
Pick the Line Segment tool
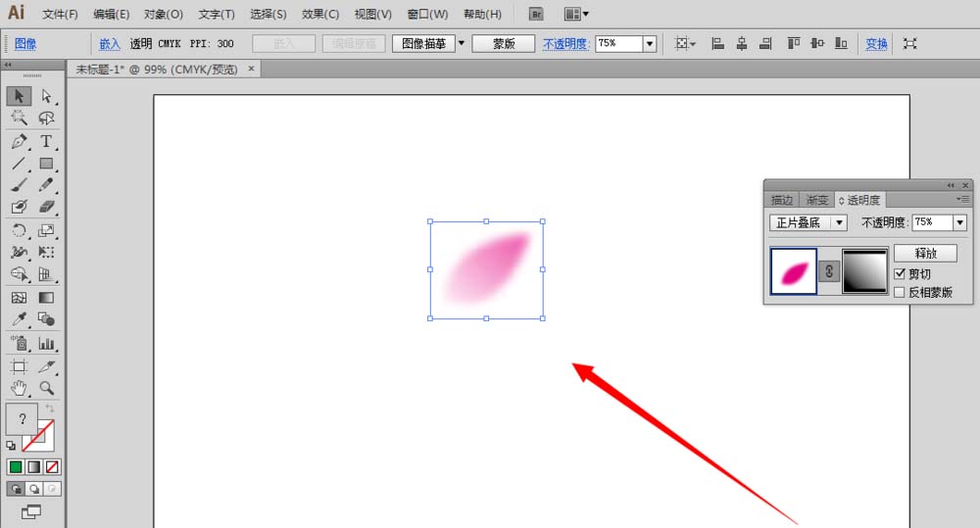[x=19, y=164]
